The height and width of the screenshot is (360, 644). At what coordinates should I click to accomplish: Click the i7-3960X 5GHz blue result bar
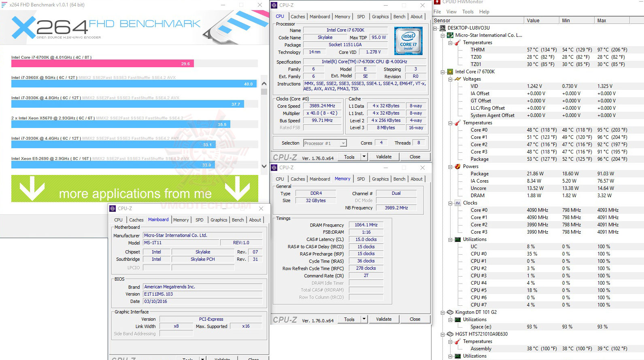tap(134, 84)
